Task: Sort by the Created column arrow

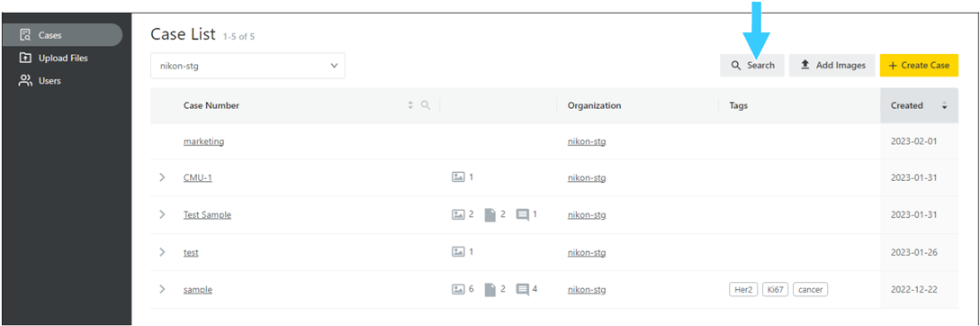Action: [x=944, y=105]
